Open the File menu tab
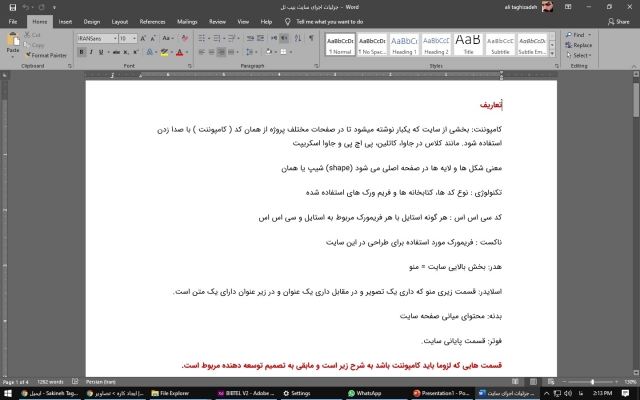640x400 pixels. (x=13, y=22)
